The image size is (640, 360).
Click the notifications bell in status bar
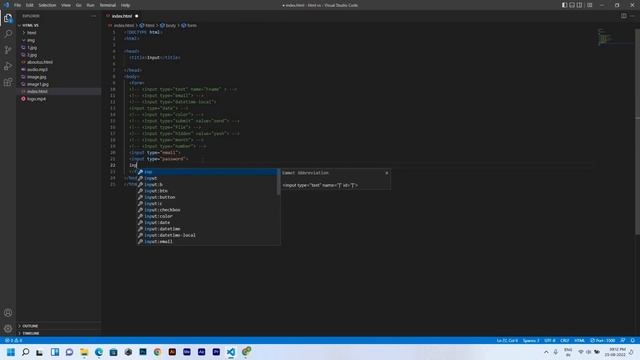[633, 340]
